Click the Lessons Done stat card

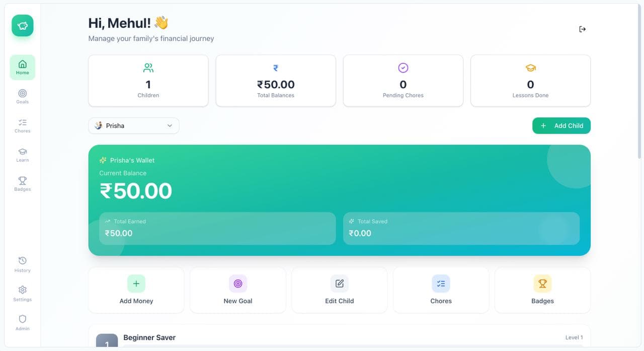530,81
